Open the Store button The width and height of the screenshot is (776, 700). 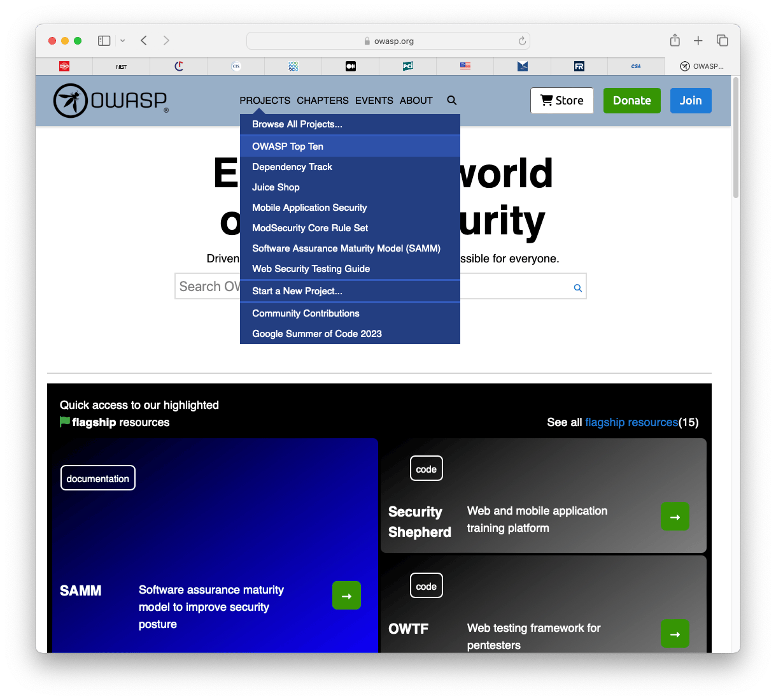[562, 101]
